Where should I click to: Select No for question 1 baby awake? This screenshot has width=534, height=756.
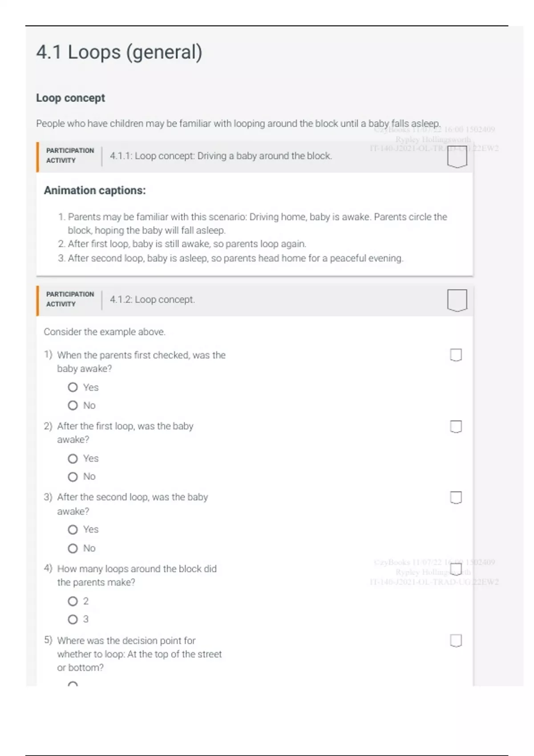[x=73, y=406]
